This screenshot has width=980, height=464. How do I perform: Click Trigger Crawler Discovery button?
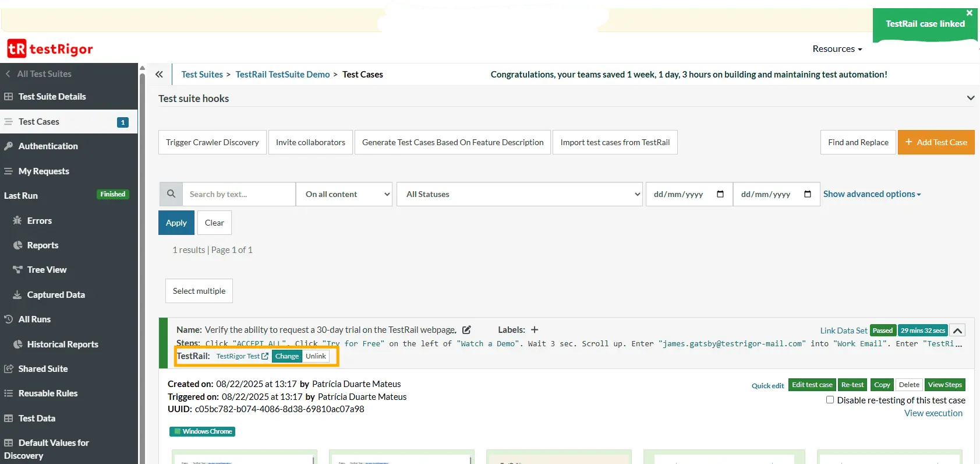[213, 142]
